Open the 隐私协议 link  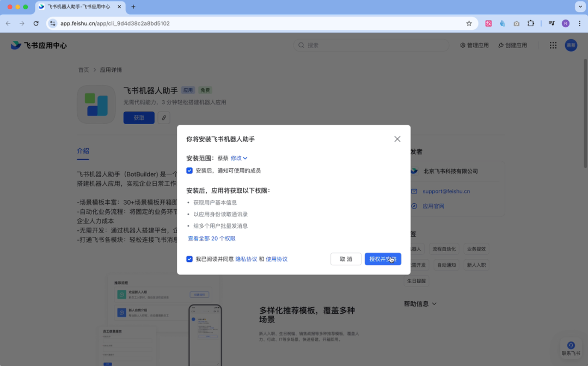246,259
